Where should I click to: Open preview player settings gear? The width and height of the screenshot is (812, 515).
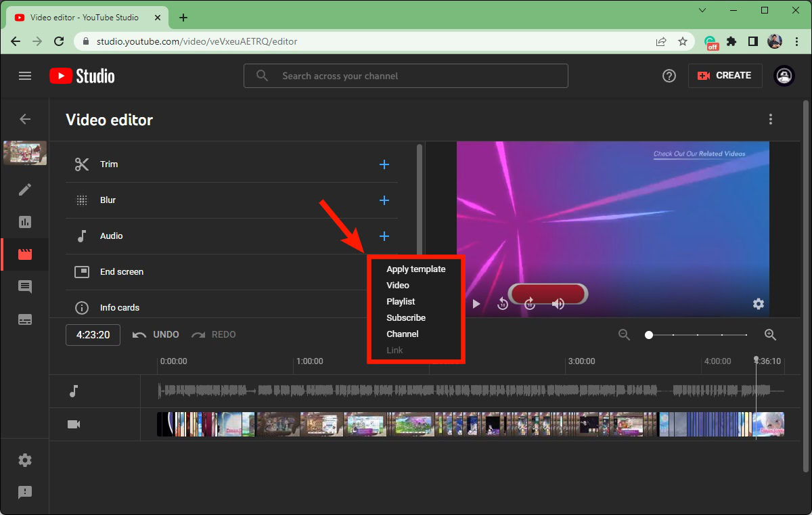tap(759, 305)
